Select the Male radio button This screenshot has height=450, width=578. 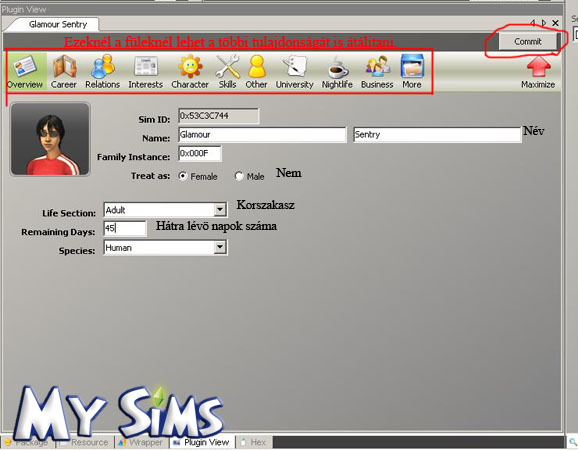point(239,176)
